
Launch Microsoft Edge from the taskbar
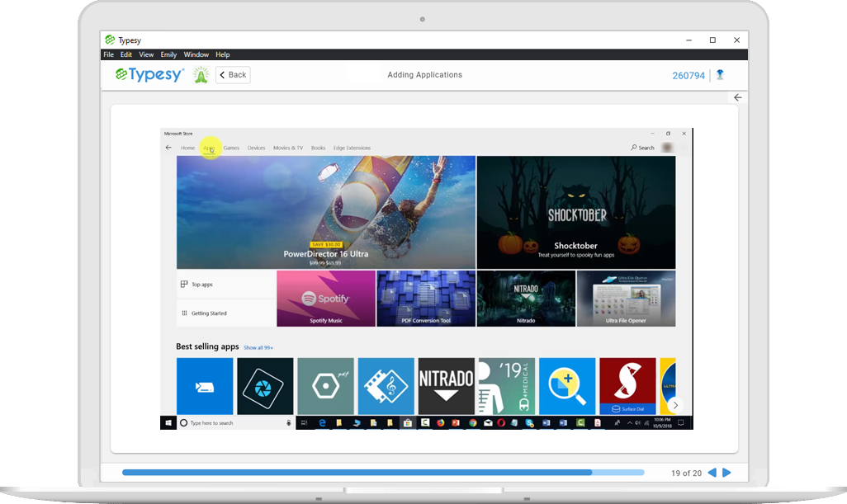coord(323,423)
